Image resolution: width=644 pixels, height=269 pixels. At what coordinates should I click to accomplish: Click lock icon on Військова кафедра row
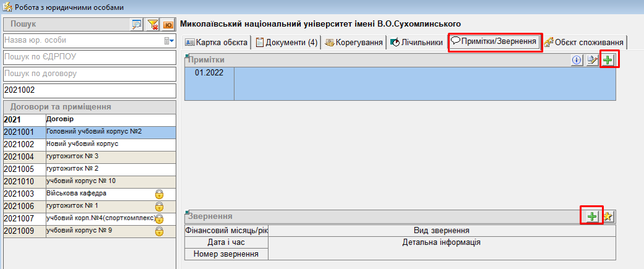(x=159, y=194)
